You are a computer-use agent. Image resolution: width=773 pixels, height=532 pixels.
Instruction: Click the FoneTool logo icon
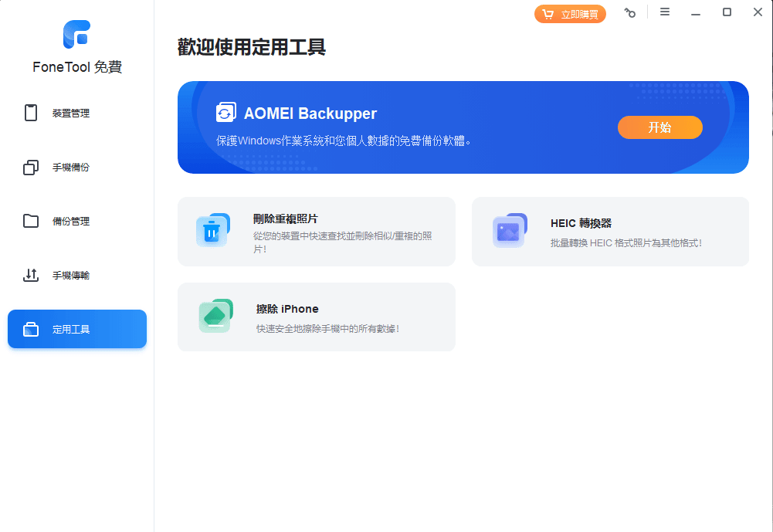point(77,34)
